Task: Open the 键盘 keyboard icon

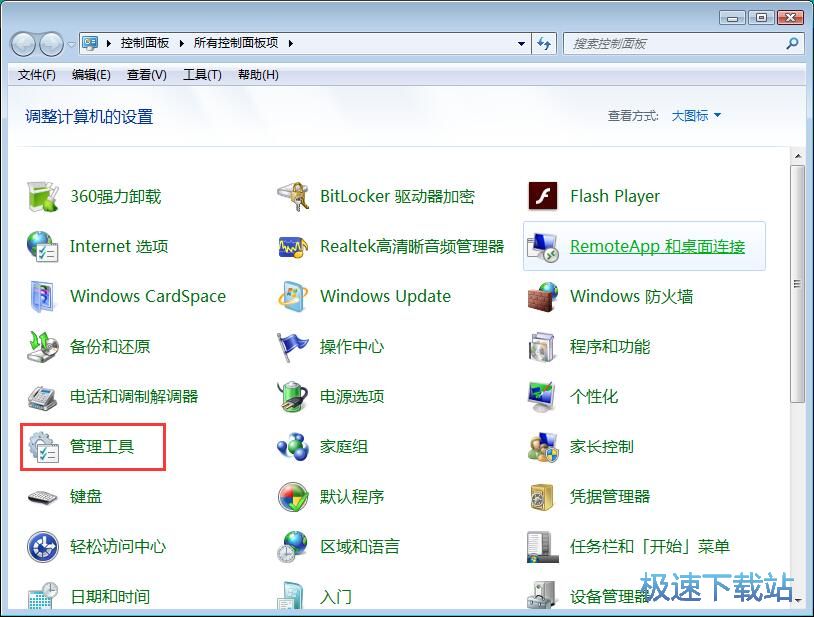Action: tap(42, 497)
